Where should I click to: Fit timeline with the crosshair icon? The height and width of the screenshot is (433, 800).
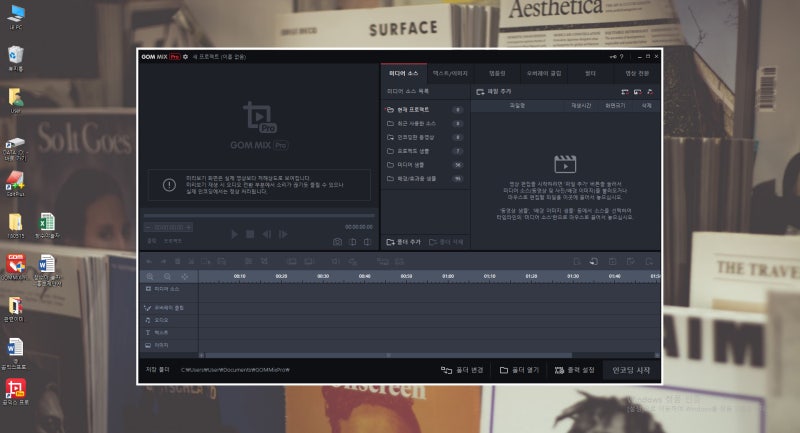coord(184,276)
